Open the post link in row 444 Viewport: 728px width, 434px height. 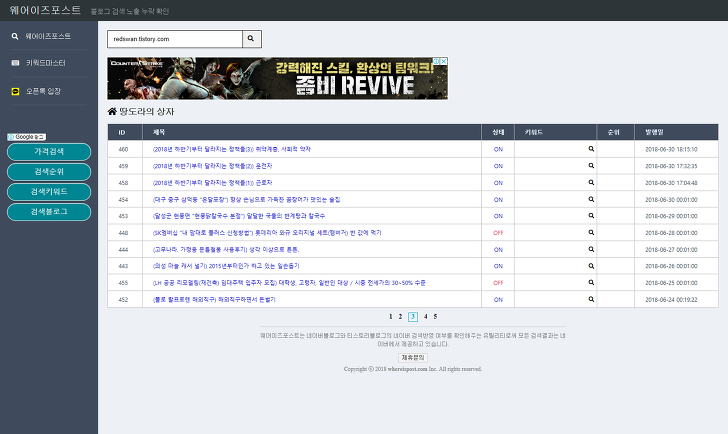(x=226, y=249)
